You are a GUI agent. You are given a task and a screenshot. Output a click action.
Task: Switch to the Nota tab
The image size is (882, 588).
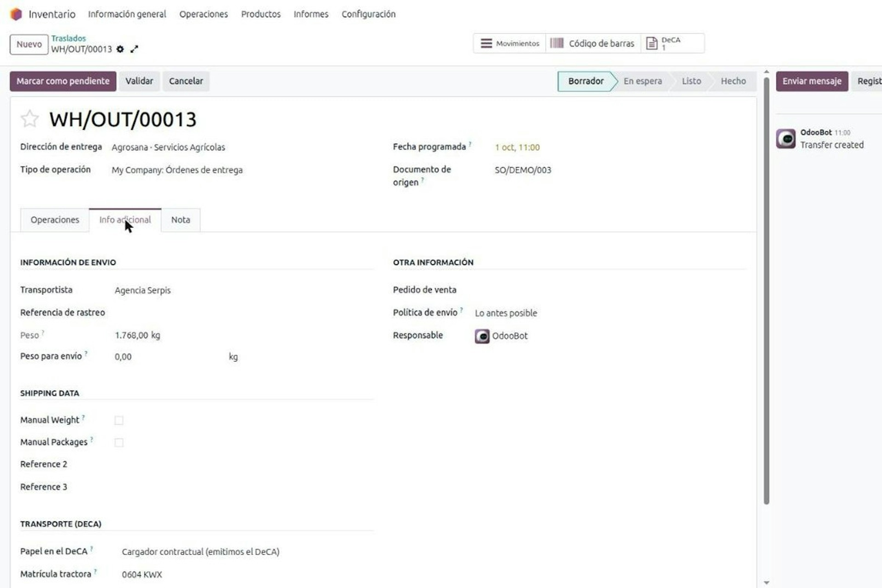click(x=181, y=220)
